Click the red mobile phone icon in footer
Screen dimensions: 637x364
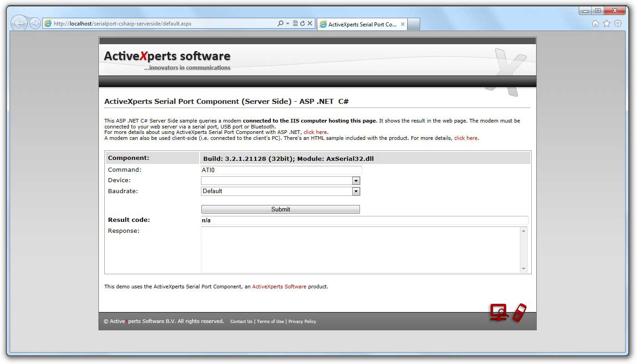pos(519,313)
